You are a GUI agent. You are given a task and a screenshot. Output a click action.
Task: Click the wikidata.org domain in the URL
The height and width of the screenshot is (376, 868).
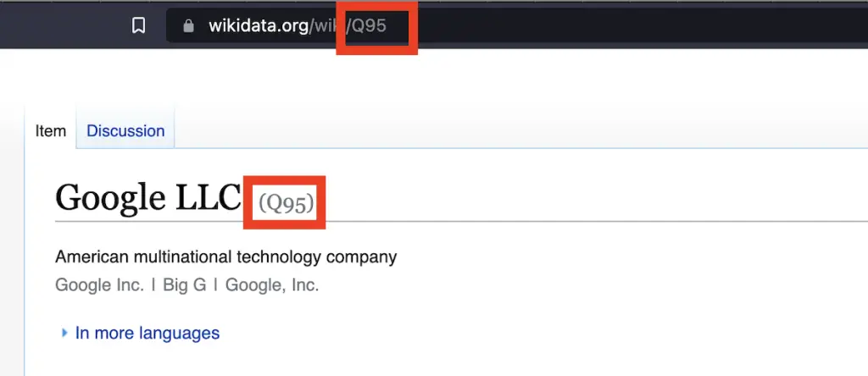tap(259, 26)
